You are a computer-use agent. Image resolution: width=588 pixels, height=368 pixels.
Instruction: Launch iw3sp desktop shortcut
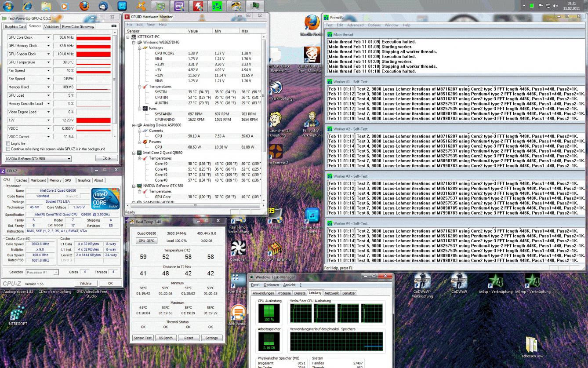point(496,284)
